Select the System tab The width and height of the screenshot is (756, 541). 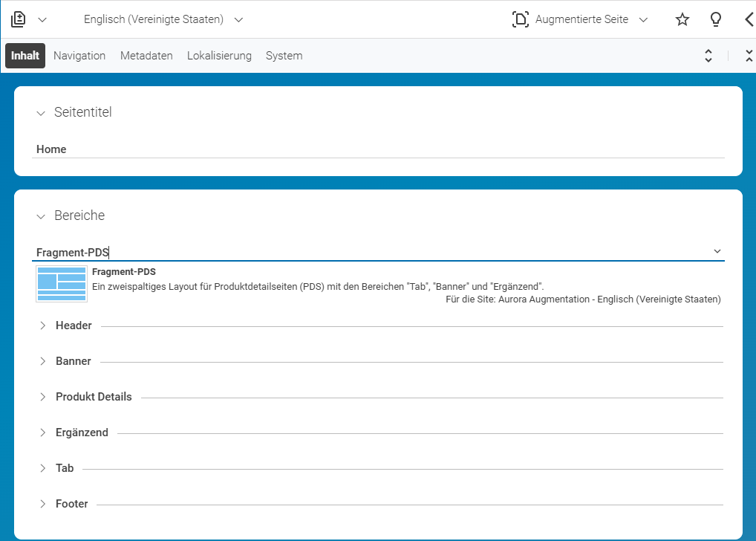[x=284, y=56]
